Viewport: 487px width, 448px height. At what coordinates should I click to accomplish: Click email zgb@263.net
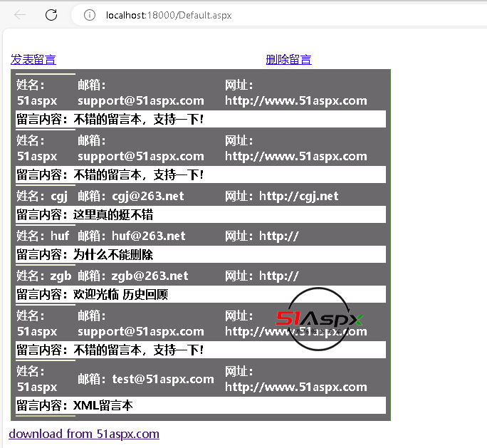click(150, 276)
